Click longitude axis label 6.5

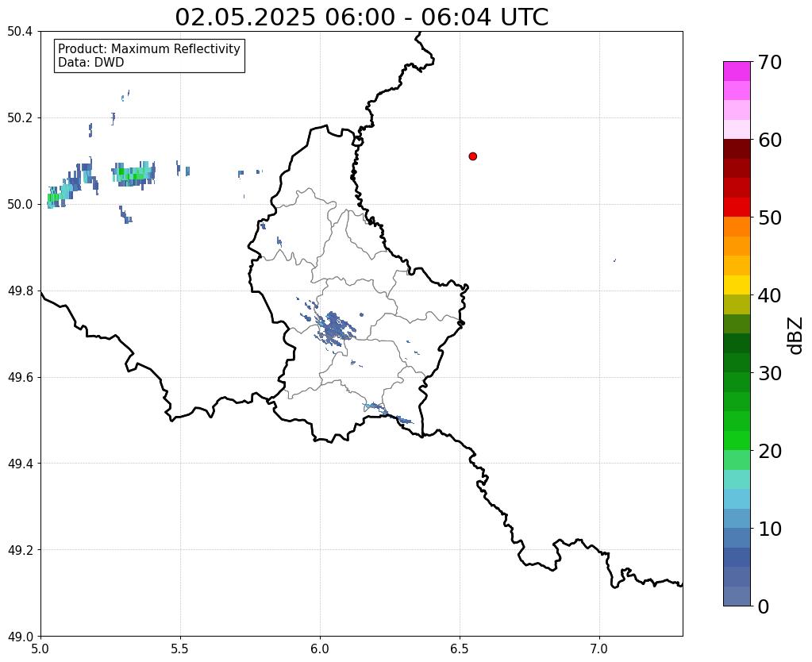point(460,649)
